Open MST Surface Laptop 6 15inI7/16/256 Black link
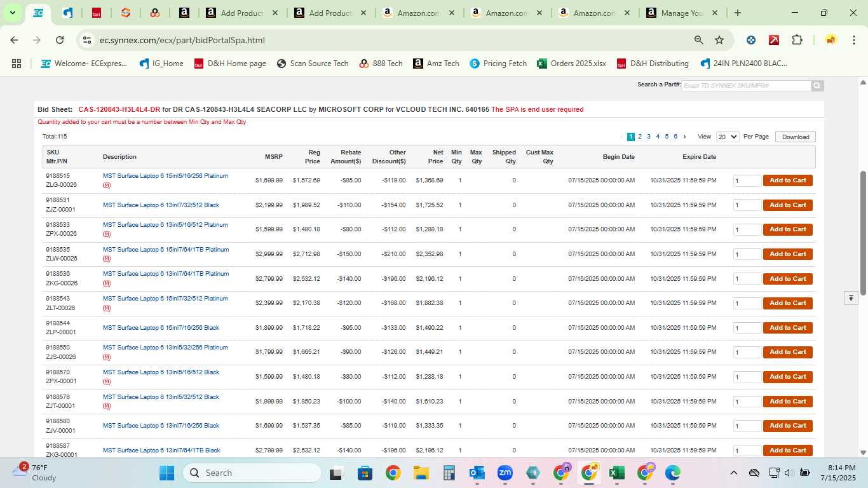The image size is (868, 488). [161, 328]
